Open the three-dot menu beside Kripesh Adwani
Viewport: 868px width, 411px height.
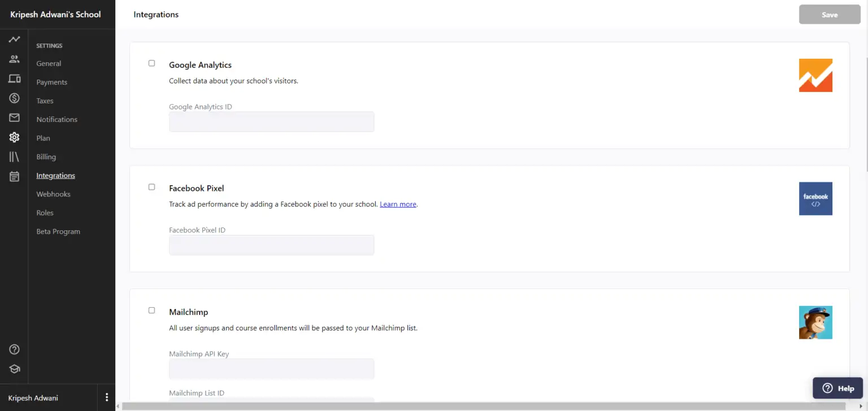pyautogui.click(x=107, y=397)
